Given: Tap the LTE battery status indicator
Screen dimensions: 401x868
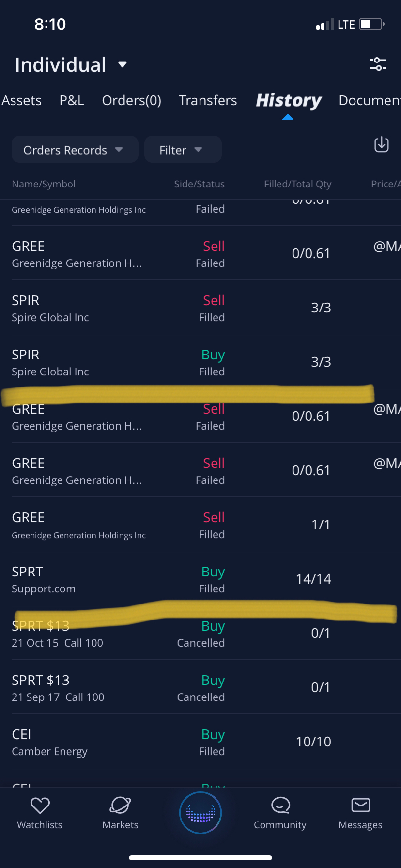Looking at the screenshot, I should click(x=371, y=24).
